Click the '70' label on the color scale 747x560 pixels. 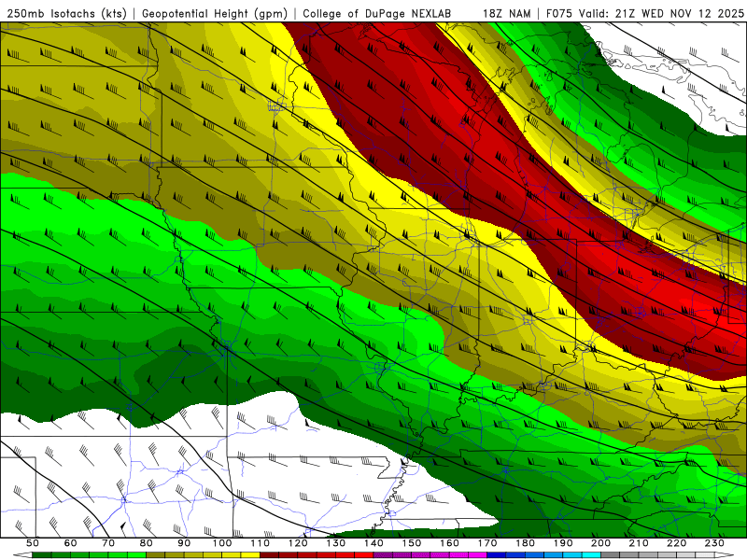coord(108,543)
